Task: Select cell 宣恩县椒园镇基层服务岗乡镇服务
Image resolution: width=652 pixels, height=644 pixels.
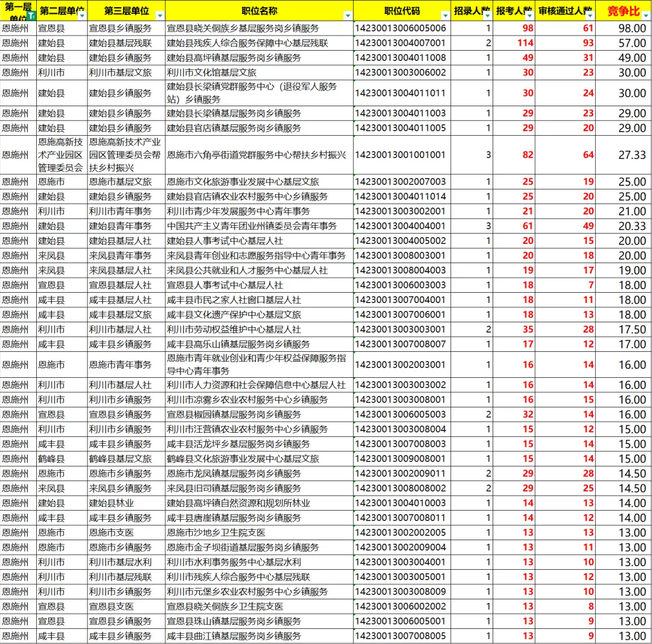Action: pos(259,415)
